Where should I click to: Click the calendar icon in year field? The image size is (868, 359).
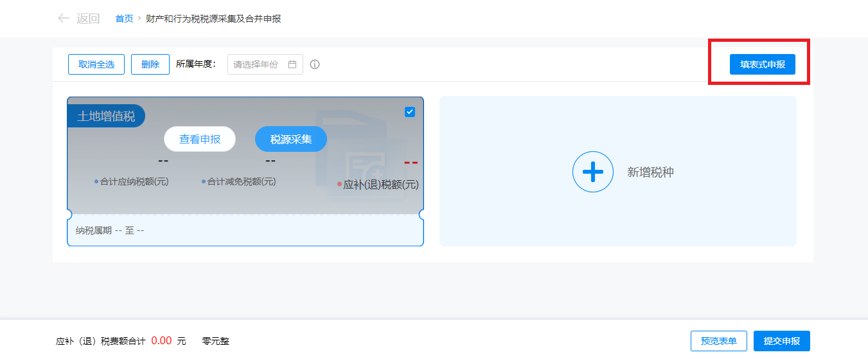292,64
